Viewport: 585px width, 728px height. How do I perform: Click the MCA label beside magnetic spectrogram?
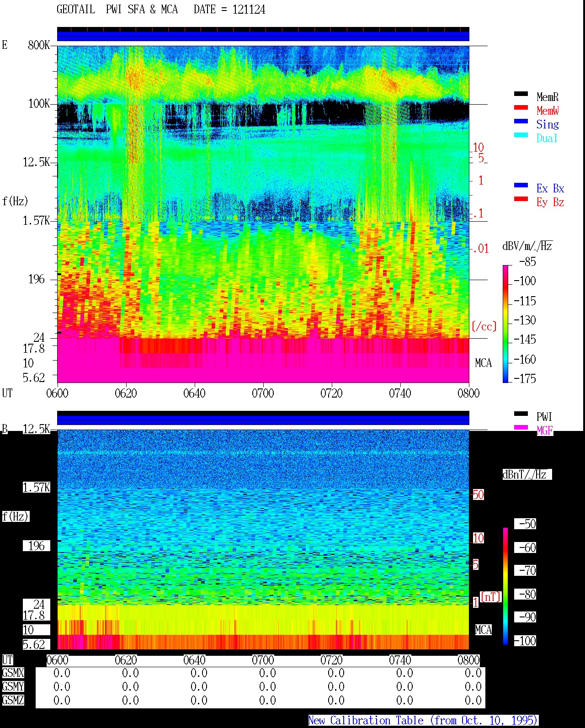[x=483, y=630]
